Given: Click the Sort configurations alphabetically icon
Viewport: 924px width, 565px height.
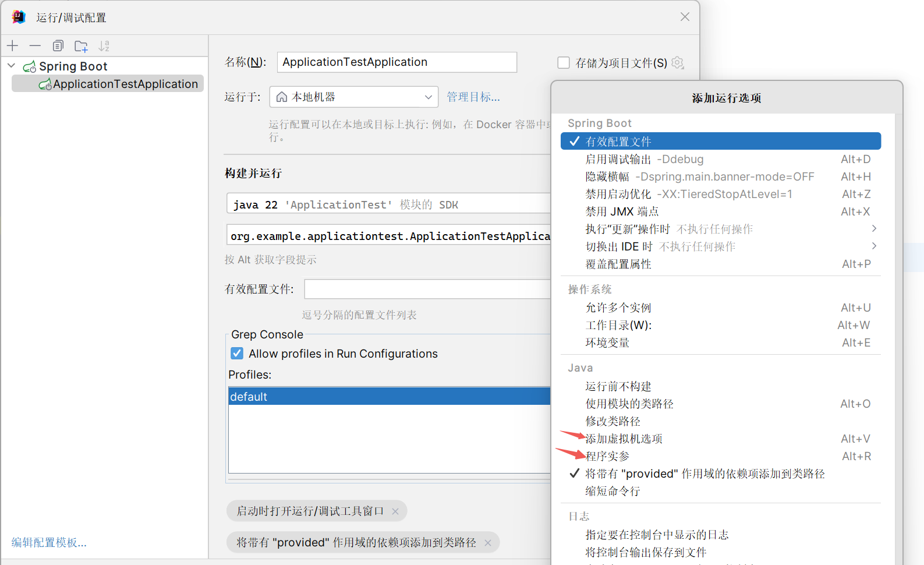Looking at the screenshot, I should (x=104, y=46).
